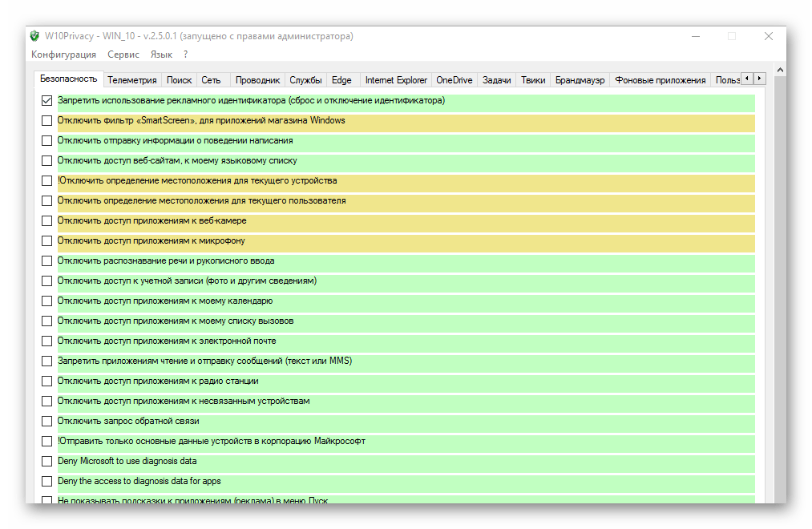Image resolution: width=812 pixels, height=529 pixels.
Task: Go to the Службы tab
Action: pos(305,80)
